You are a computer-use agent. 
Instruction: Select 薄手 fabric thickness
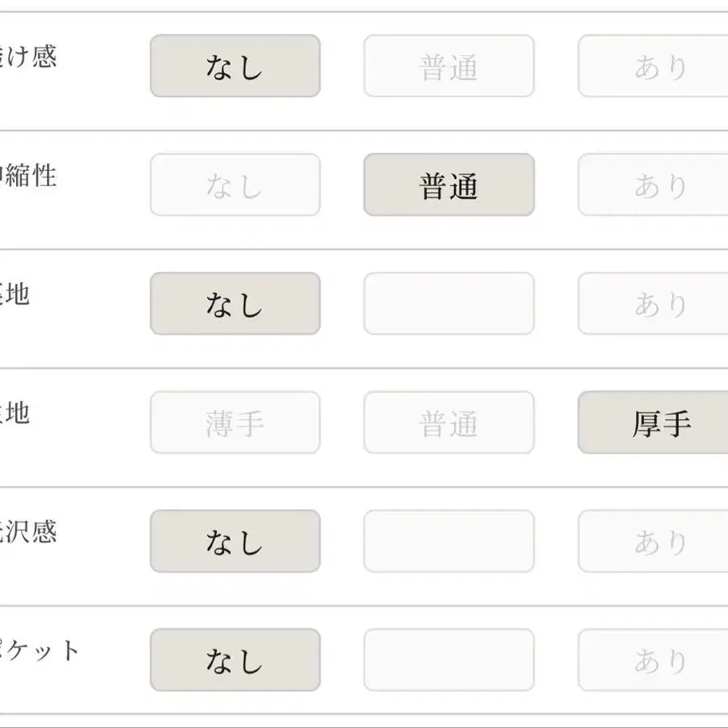pos(235,423)
